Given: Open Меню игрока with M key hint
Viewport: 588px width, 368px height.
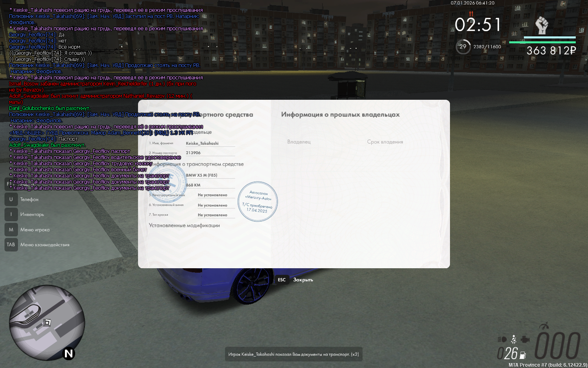Looking at the screenshot, I should click(x=27, y=229).
